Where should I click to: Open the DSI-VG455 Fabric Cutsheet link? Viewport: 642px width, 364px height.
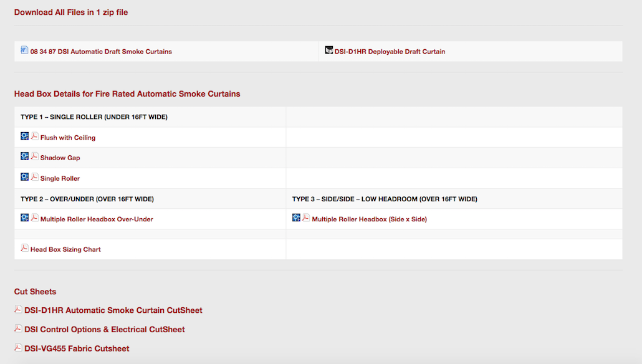[77, 349]
